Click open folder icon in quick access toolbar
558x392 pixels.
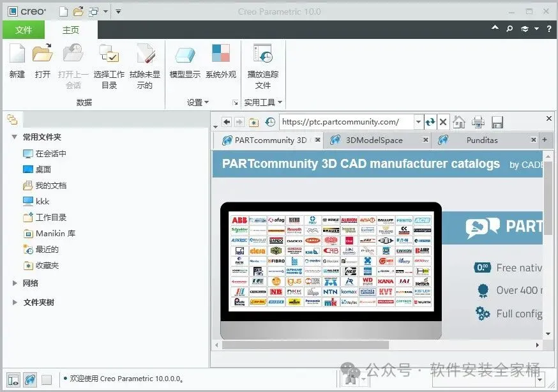coord(79,11)
